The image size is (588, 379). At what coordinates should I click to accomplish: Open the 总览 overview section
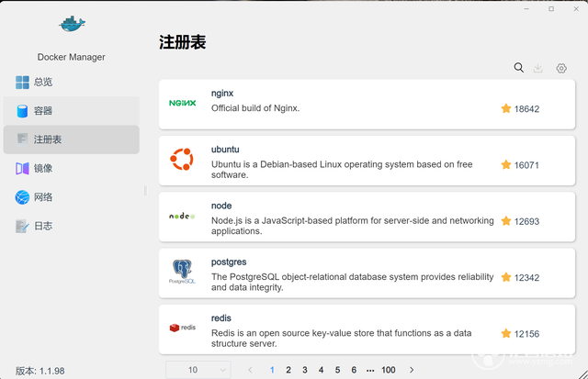coord(72,82)
